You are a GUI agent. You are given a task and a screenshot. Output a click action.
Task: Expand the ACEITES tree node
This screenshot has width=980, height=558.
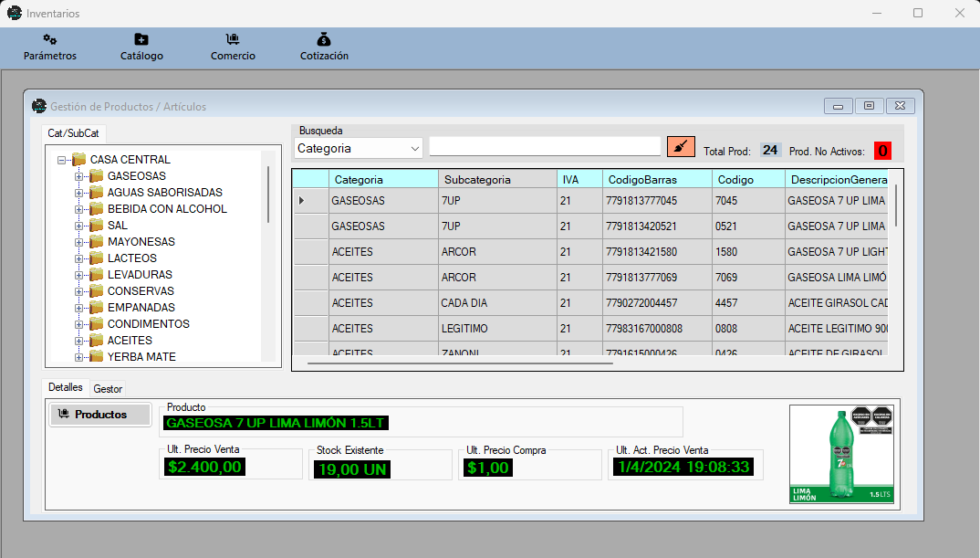click(x=78, y=341)
